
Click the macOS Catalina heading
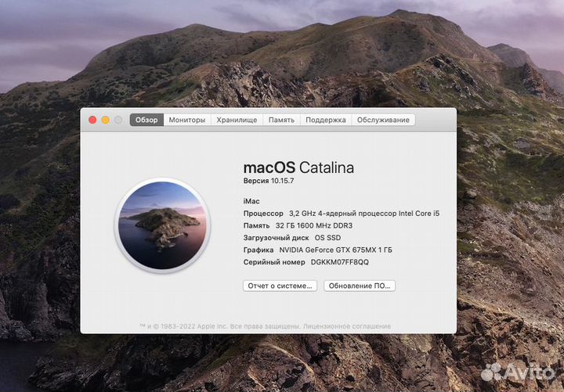tap(298, 167)
